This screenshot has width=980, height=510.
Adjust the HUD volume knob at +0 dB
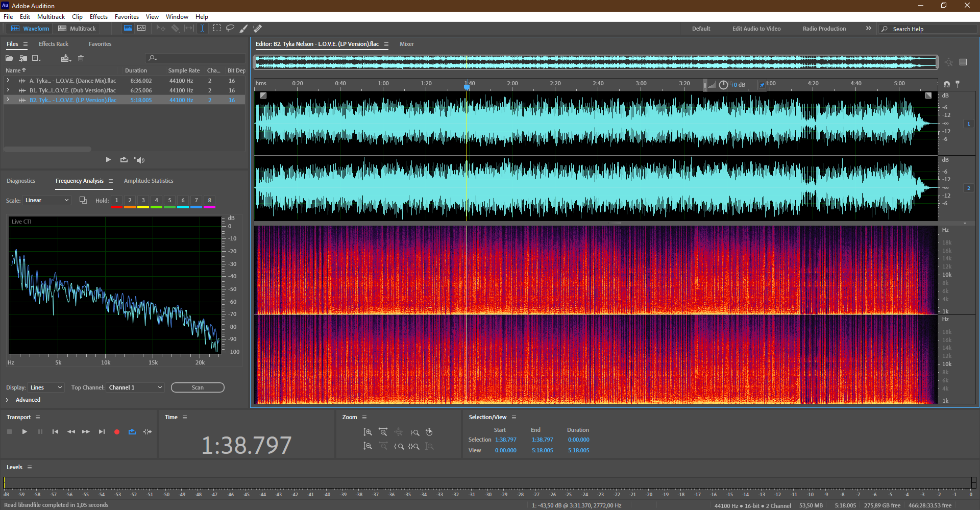coord(723,85)
